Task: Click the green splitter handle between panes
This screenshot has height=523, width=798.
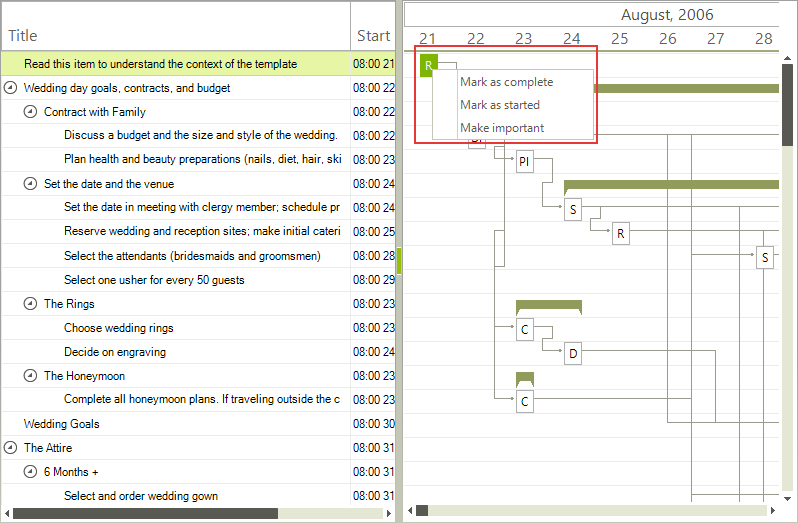Action: 399,261
